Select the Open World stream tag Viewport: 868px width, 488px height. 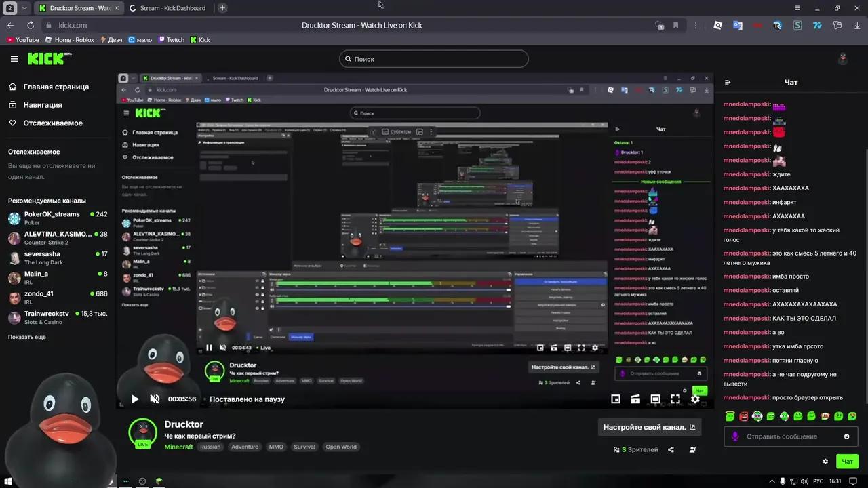(x=341, y=447)
